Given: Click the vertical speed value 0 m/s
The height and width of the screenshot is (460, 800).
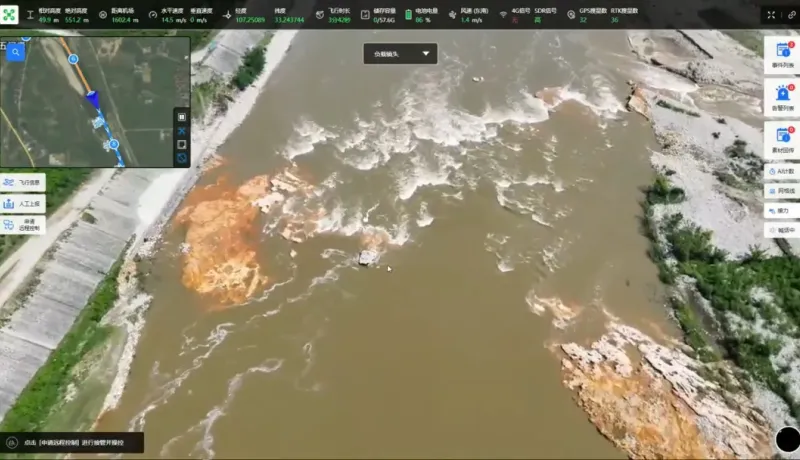Looking at the screenshot, I should (198, 20).
